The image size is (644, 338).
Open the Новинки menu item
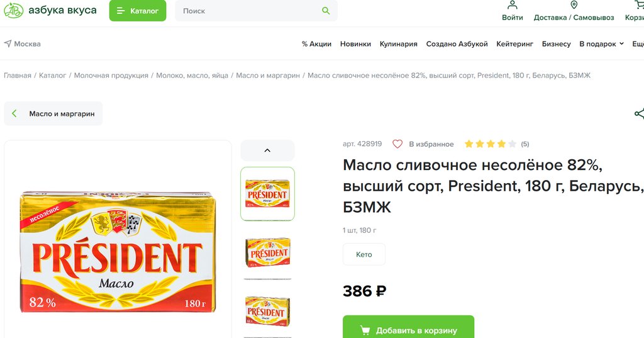pos(355,44)
